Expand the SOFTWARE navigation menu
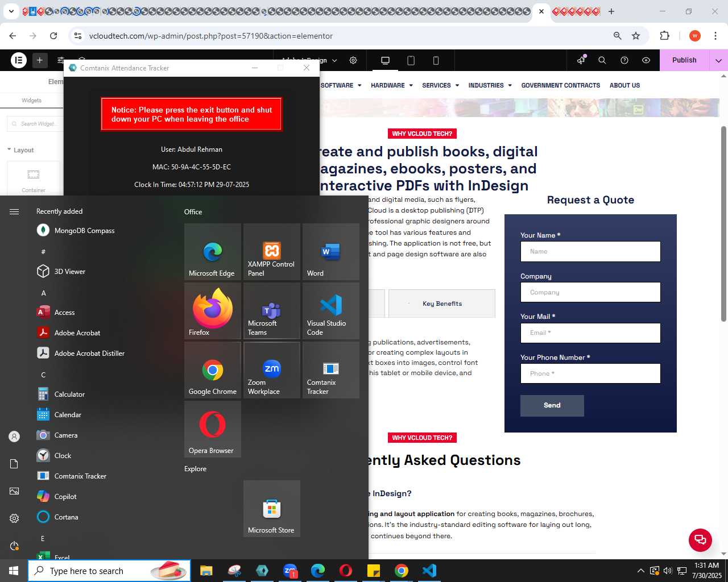The height and width of the screenshot is (582, 728). click(341, 85)
